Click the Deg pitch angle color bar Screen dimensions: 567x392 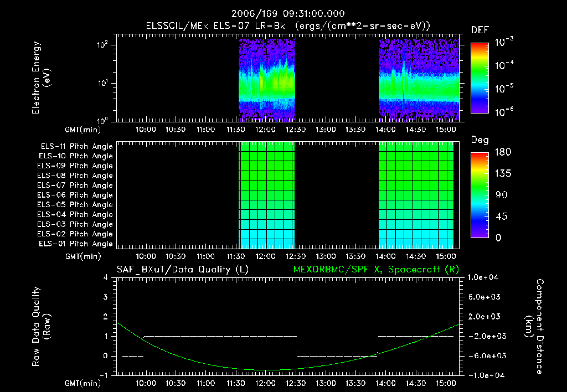[480, 195]
